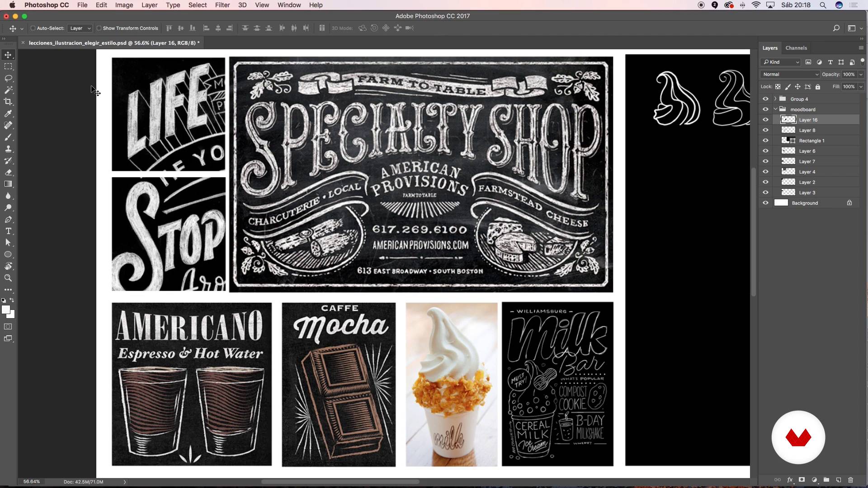Viewport: 868px width, 488px height.
Task: Select the Dodge tool
Action: [x=8, y=207]
